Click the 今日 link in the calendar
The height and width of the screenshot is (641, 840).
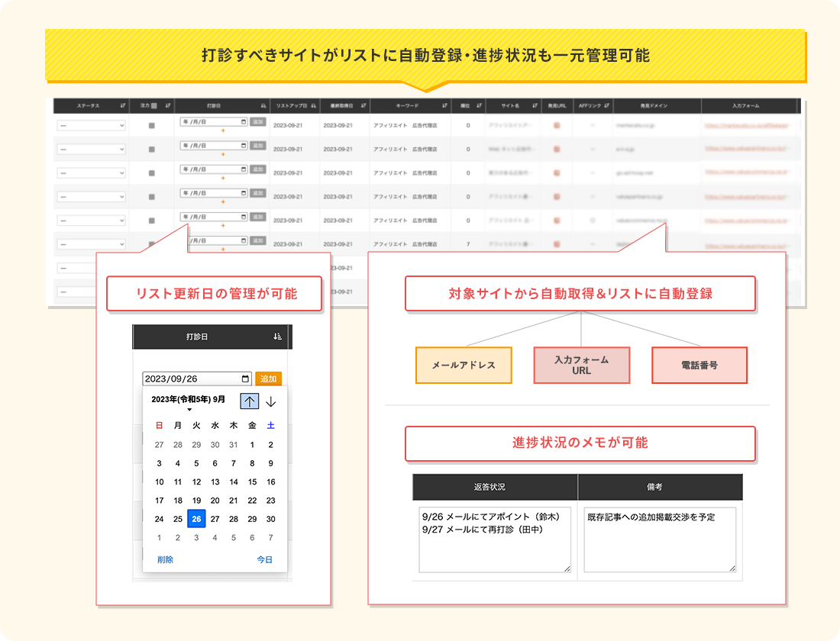pyautogui.click(x=264, y=559)
